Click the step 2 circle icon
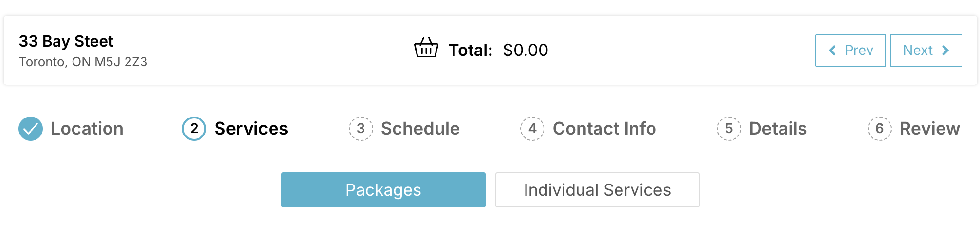 pos(194,129)
